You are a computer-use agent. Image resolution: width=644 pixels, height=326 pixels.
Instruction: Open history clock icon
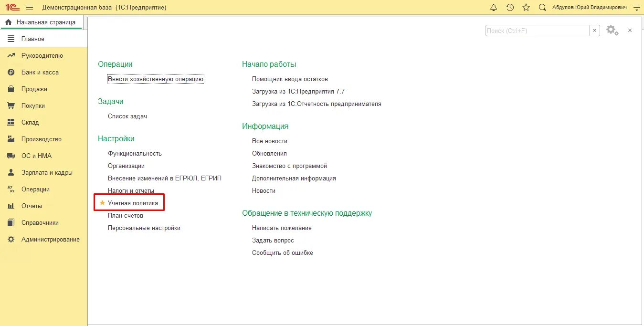(510, 8)
